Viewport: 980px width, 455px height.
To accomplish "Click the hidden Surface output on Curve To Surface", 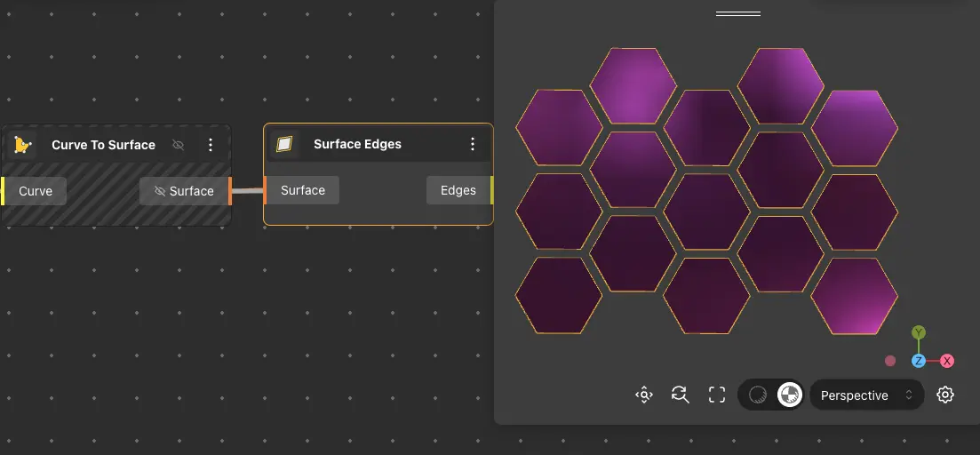I will click(x=184, y=191).
